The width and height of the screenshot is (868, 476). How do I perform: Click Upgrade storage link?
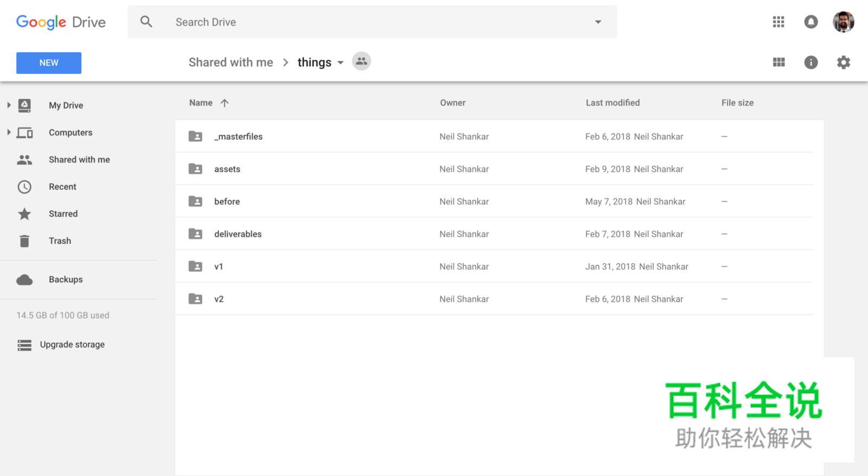tap(72, 345)
